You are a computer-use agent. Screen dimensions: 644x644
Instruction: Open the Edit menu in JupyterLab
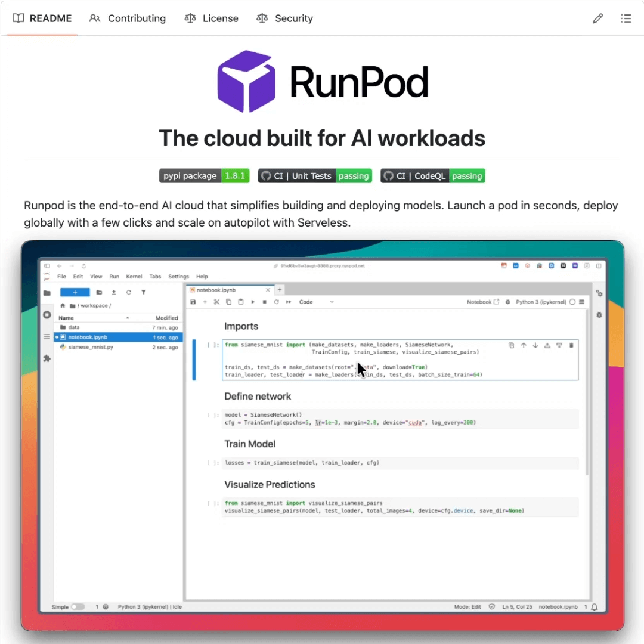coord(78,277)
